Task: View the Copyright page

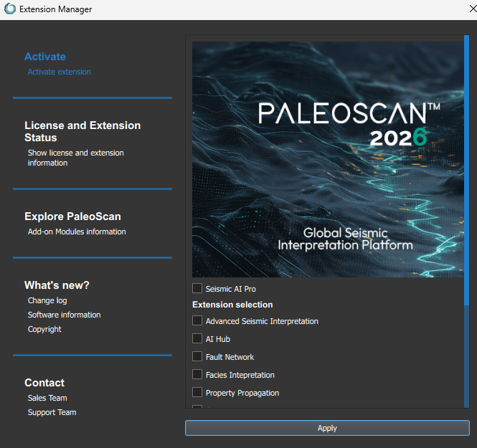Action: click(44, 329)
